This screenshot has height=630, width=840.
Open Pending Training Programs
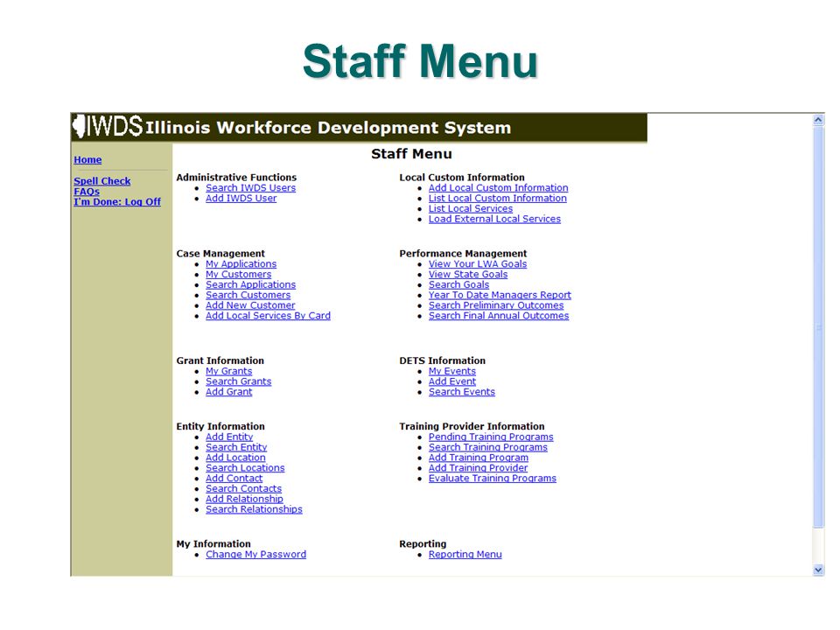click(491, 437)
